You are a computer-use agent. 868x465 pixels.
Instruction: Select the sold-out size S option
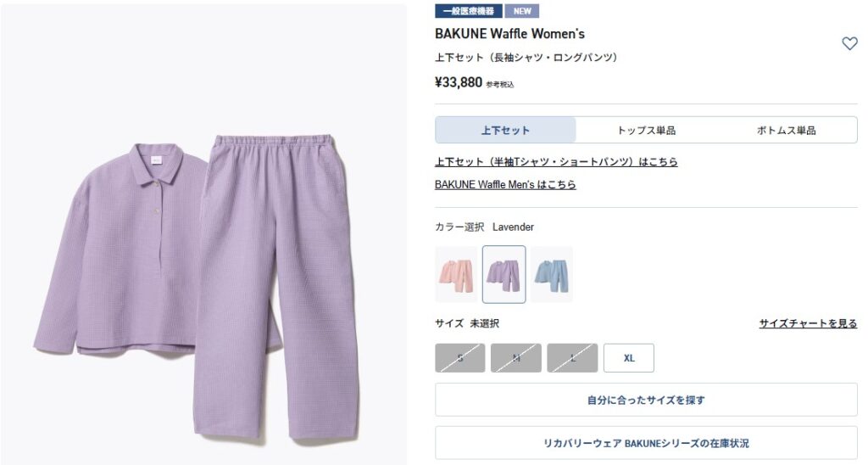[460, 358]
